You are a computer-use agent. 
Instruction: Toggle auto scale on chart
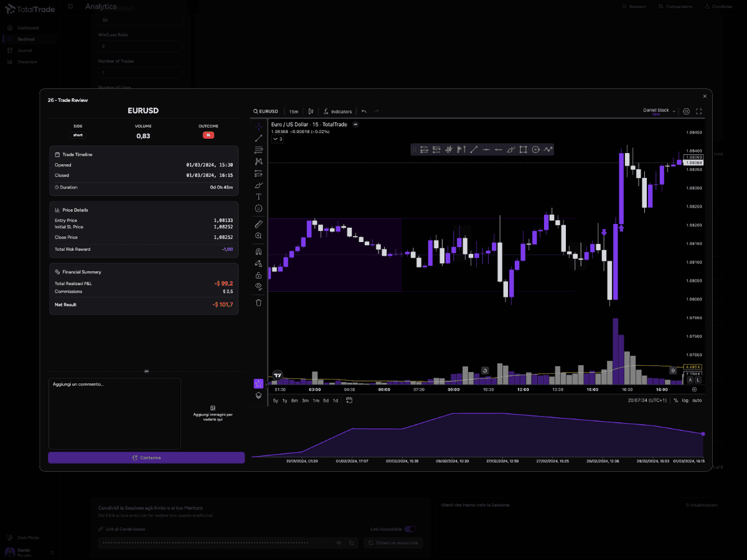(697, 400)
